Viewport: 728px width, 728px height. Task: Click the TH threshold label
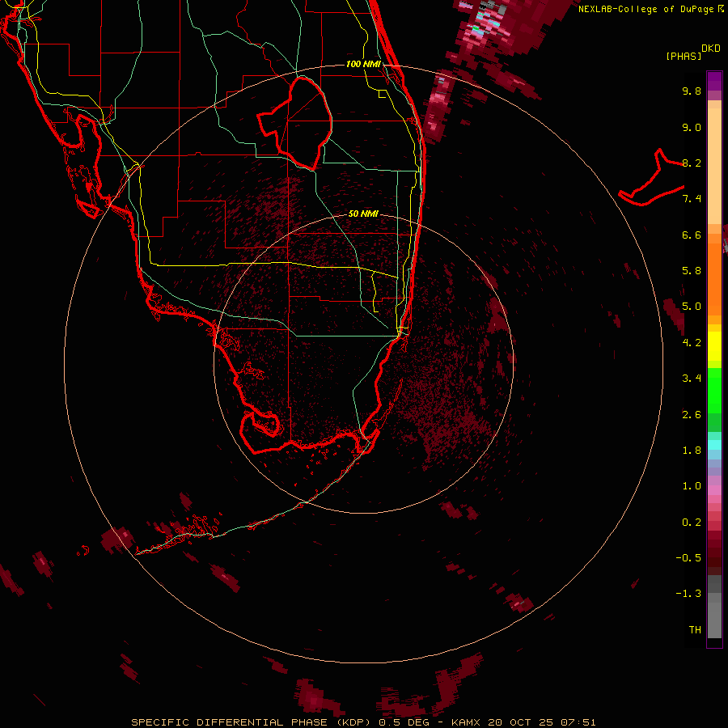[695, 630]
